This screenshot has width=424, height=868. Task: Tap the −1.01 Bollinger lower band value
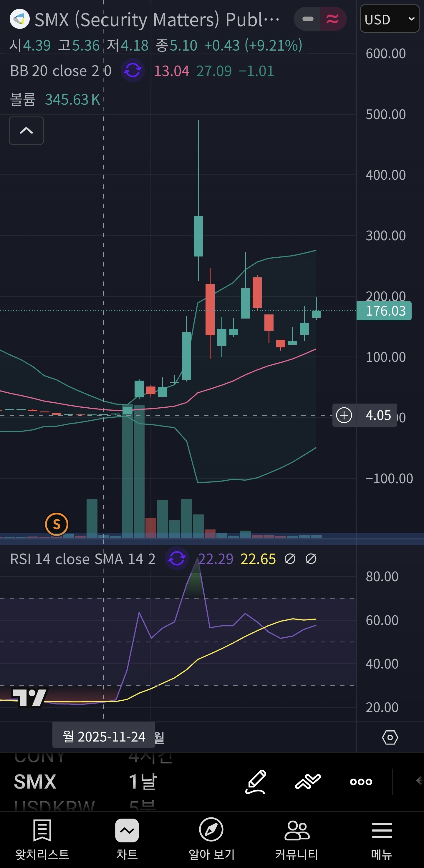click(x=256, y=71)
